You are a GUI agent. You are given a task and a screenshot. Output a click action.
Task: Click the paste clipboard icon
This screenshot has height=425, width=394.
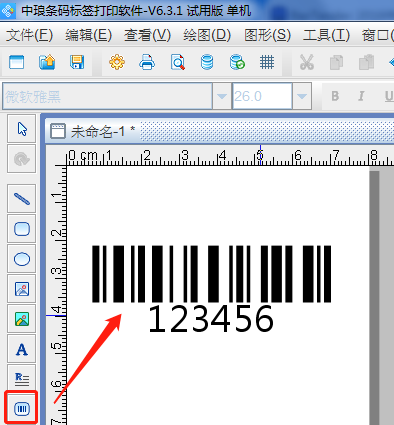coord(366,62)
